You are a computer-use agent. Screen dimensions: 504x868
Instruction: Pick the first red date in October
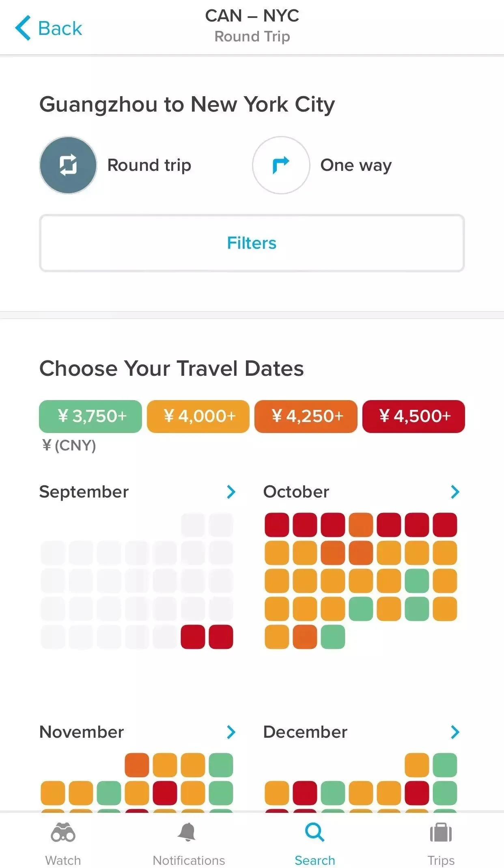tap(277, 525)
